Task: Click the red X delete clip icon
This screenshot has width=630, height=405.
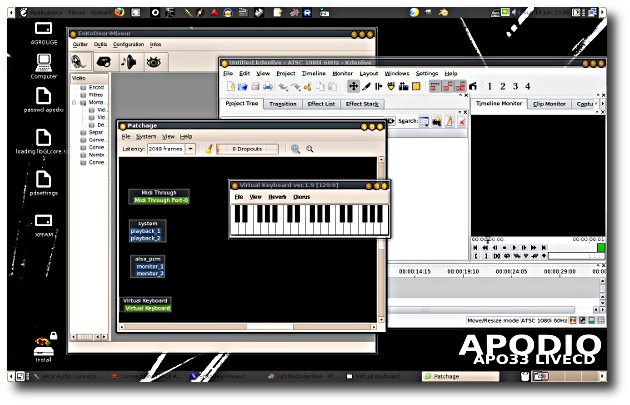Action: click(462, 121)
